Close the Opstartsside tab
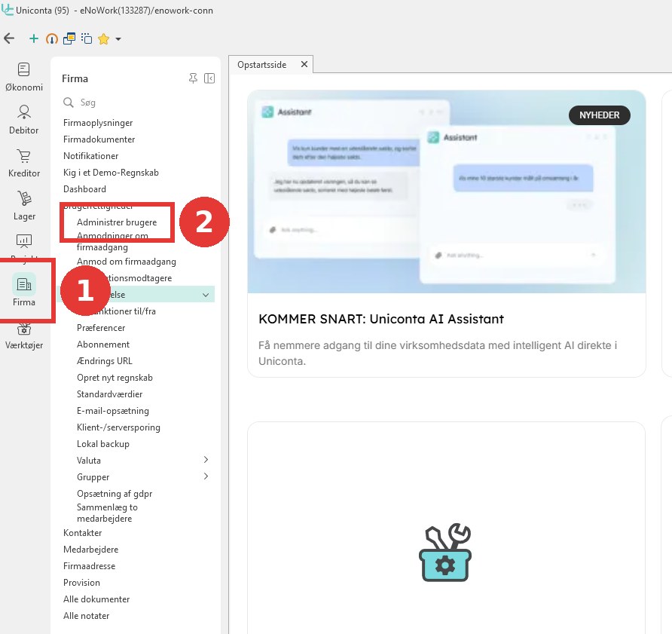 pyautogui.click(x=304, y=64)
